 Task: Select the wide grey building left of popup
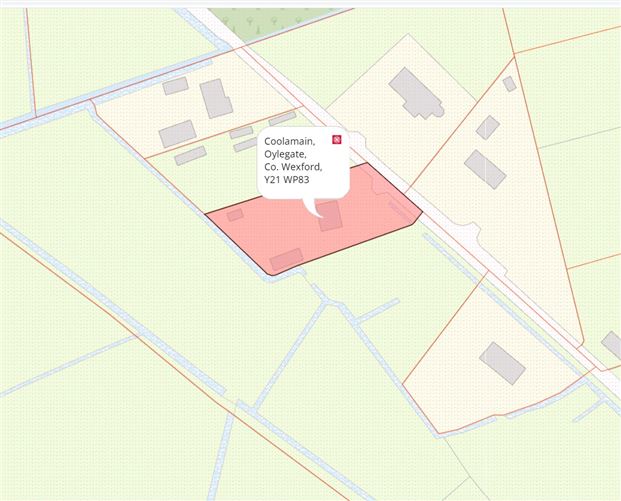click(177, 134)
